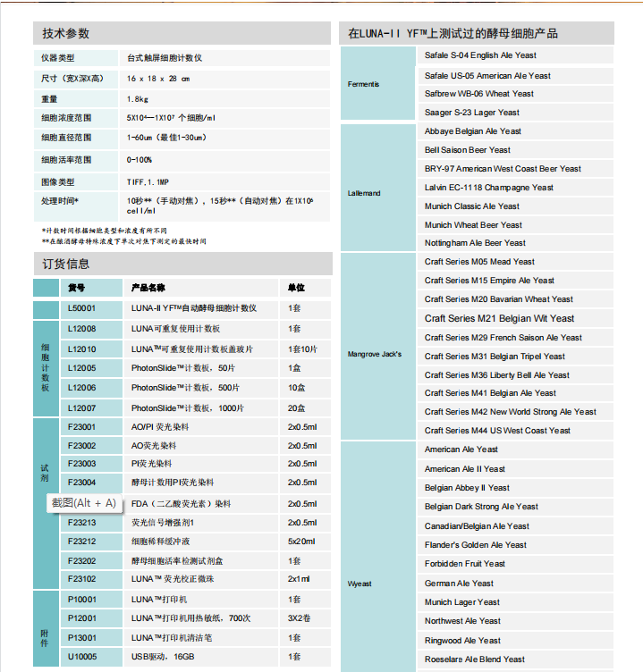Select Craft Series M21 Belgian Wit Yeast
This screenshot has height=672, width=643.
click(x=499, y=318)
